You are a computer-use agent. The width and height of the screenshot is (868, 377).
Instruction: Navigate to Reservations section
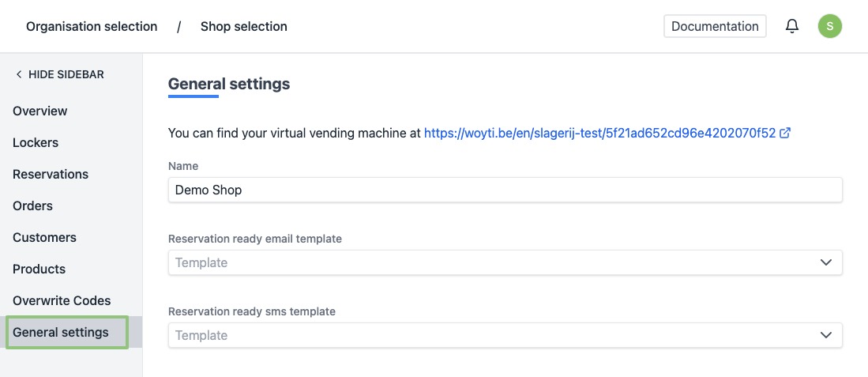pyautogui.click(x=51, y=174)
